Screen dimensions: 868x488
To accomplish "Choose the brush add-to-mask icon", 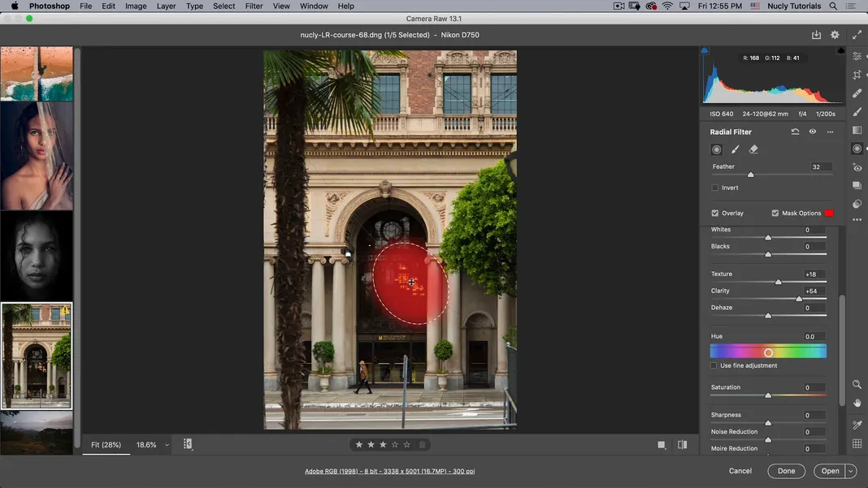I will 736,149.
